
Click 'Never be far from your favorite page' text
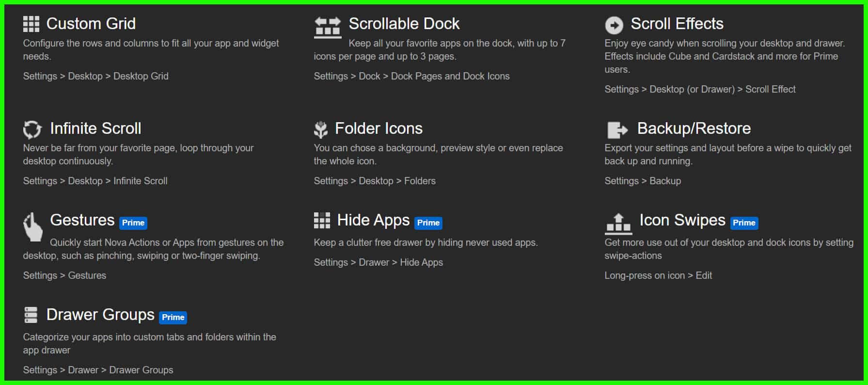pyautogui.click(x=139, y=154)
